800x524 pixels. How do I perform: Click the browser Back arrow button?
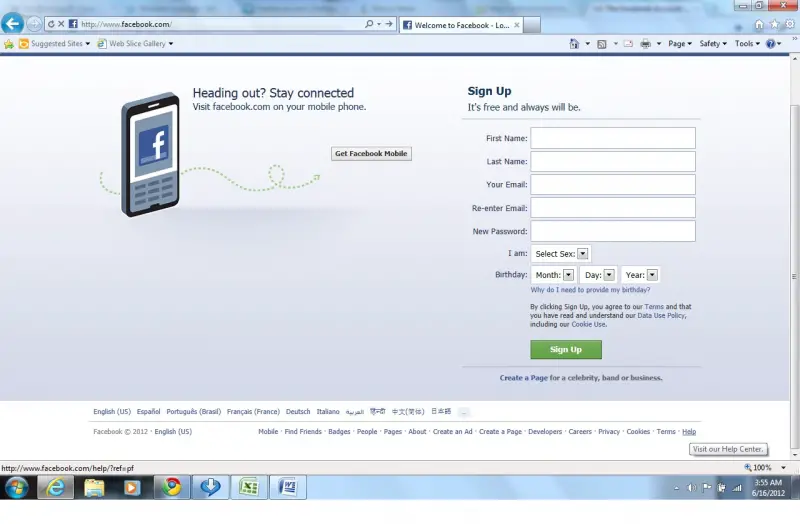pos(12,23)
